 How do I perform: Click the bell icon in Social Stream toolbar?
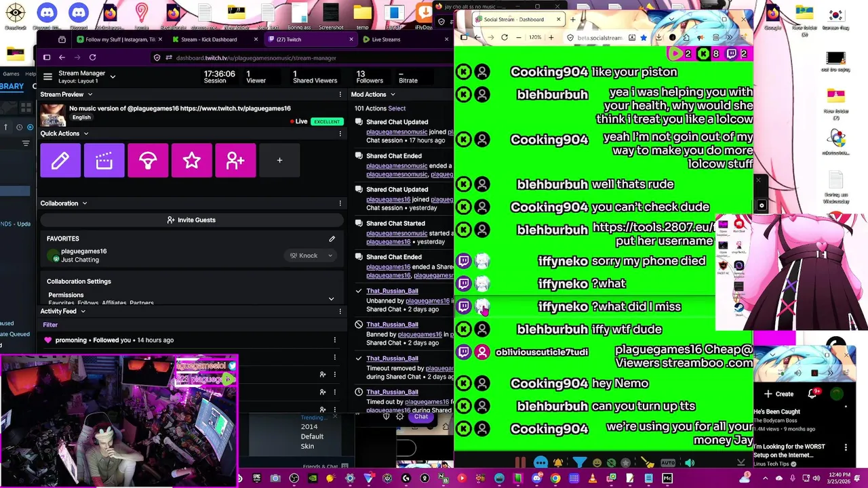pyautogui.click(x=558, y=463)
